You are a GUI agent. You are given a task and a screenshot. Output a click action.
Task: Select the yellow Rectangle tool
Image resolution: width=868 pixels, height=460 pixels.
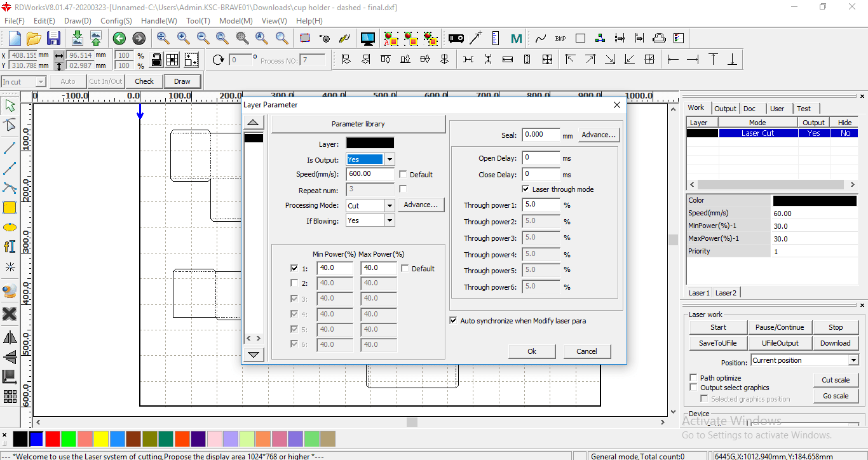[10, 207]
